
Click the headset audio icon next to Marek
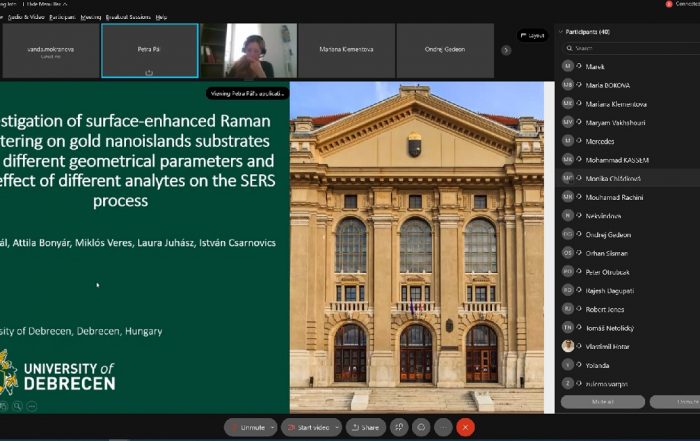(x=579, y=66)
